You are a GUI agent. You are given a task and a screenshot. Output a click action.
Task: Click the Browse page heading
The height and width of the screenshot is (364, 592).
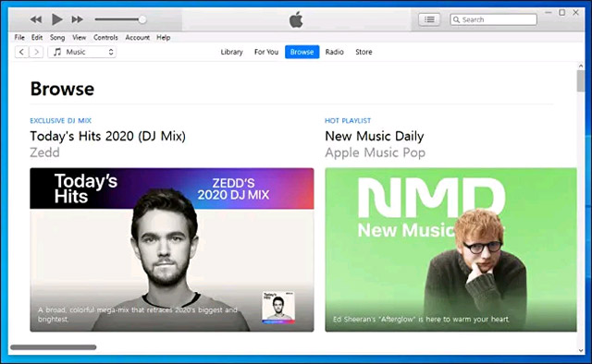(62, 89)
